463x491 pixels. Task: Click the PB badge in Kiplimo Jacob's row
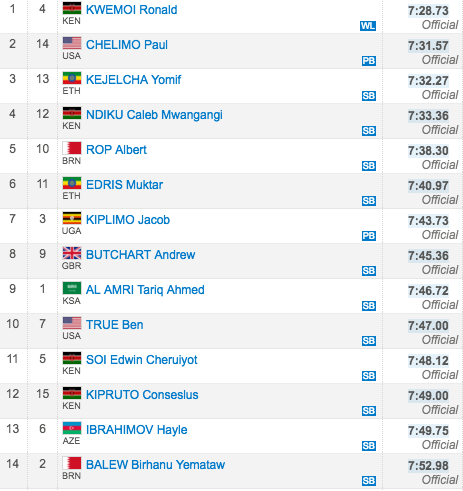(369, 236)
